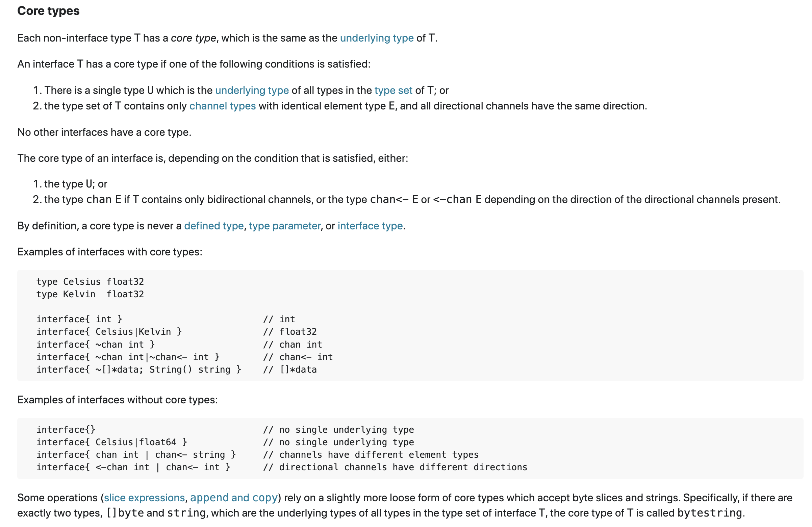Click the 'channels have different element types' comment
The image size is (812, 527).
(371, 455)
